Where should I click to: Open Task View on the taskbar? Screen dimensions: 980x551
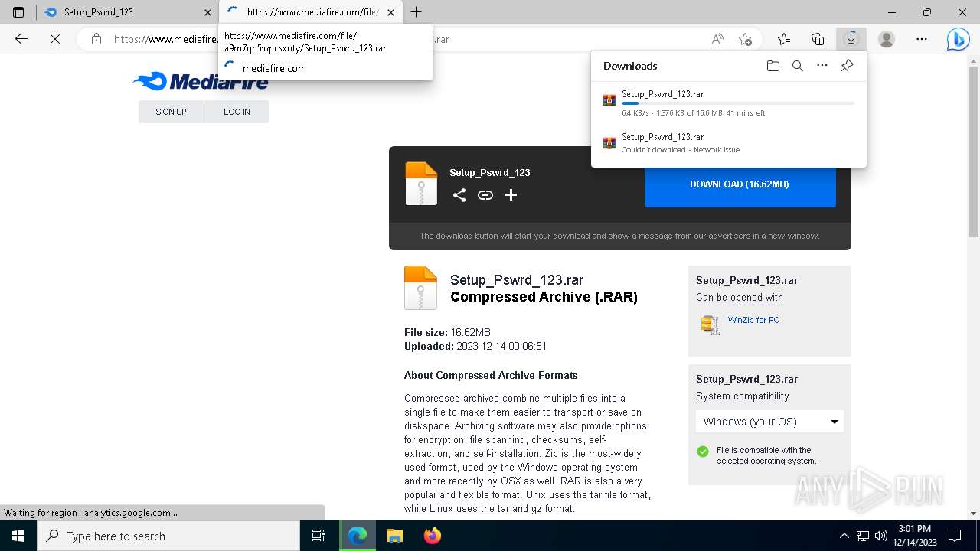318,536
